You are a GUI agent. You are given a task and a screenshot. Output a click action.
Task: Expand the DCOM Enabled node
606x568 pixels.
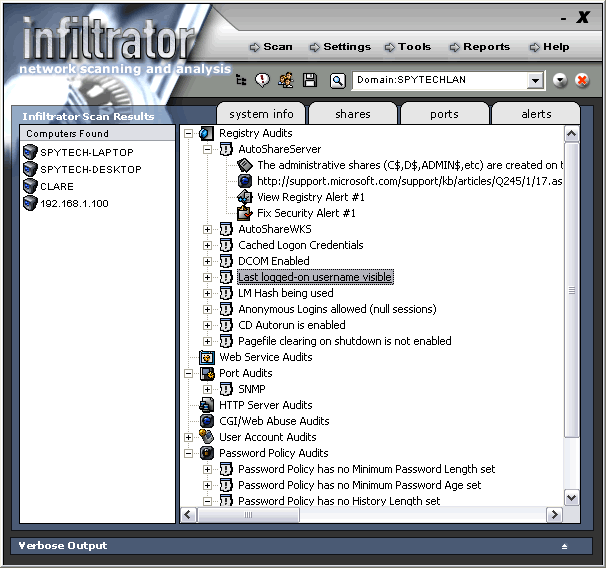pyautogui.click(x=208, y=262)
